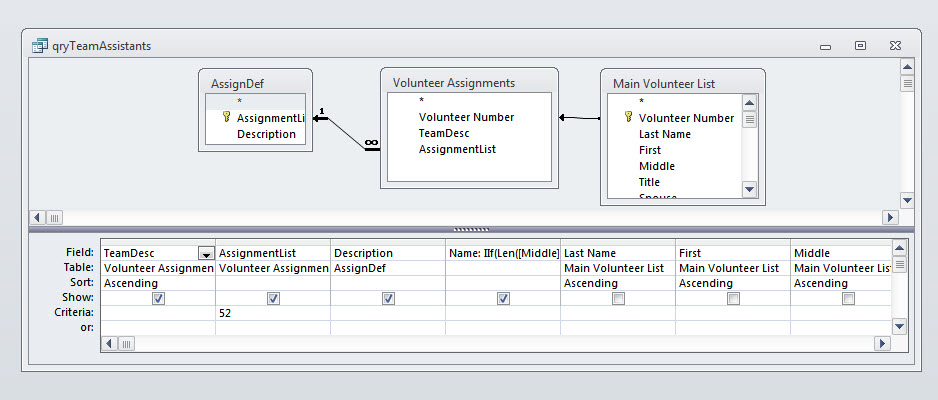Click down arrow of table pane vertical scrollbar
Screen dimensions: 938x400
907,201
